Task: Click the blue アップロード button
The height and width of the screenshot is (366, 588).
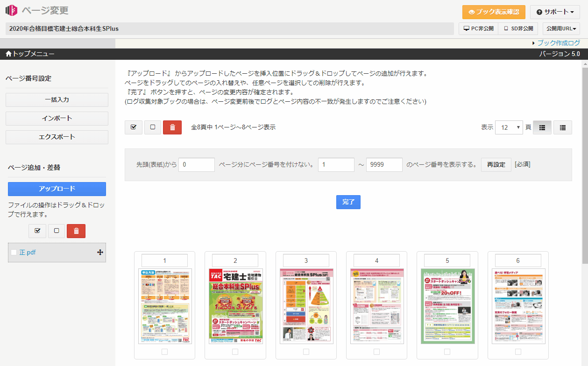Action: (x=57, y=189)
